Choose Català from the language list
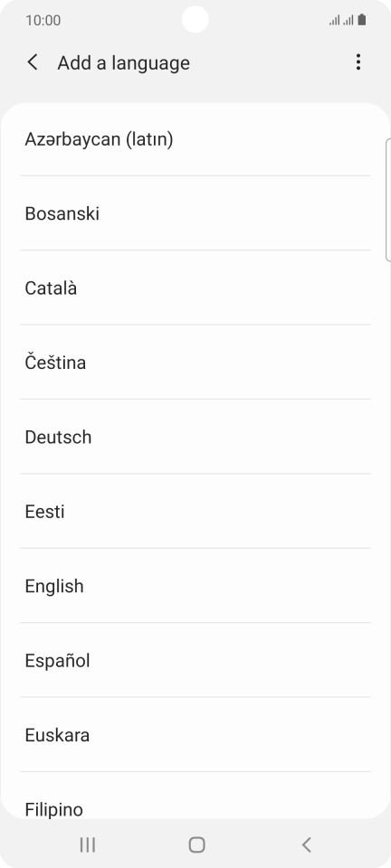 point(195,288)
